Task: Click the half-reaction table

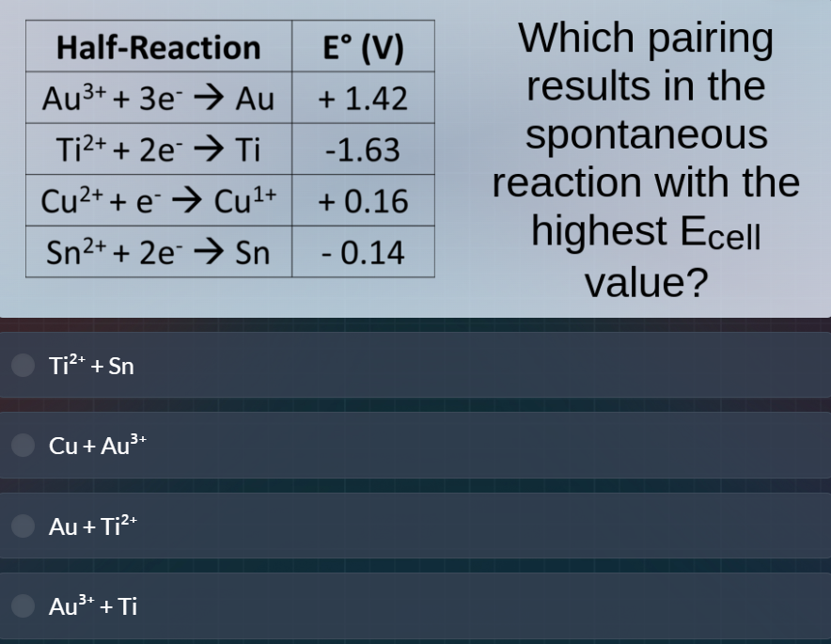Action: click(230, 149)
